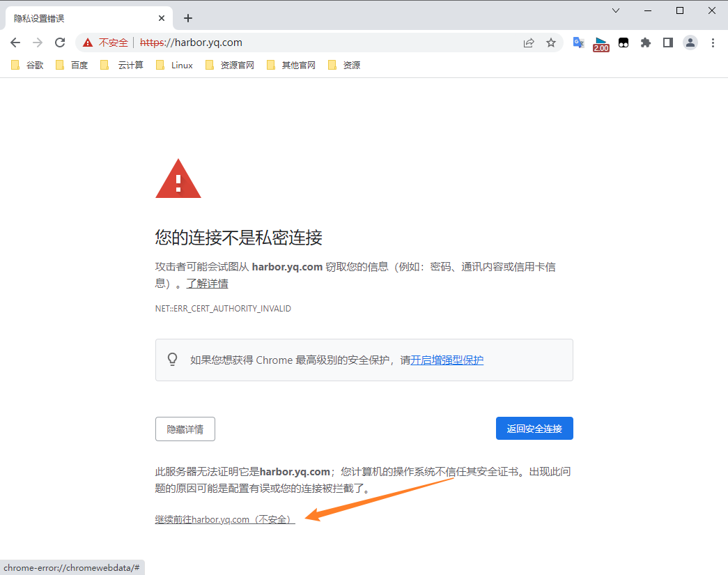Bookmark this page with the star icon
Viewport: 728px width, 575px height.
pos(551,43)
